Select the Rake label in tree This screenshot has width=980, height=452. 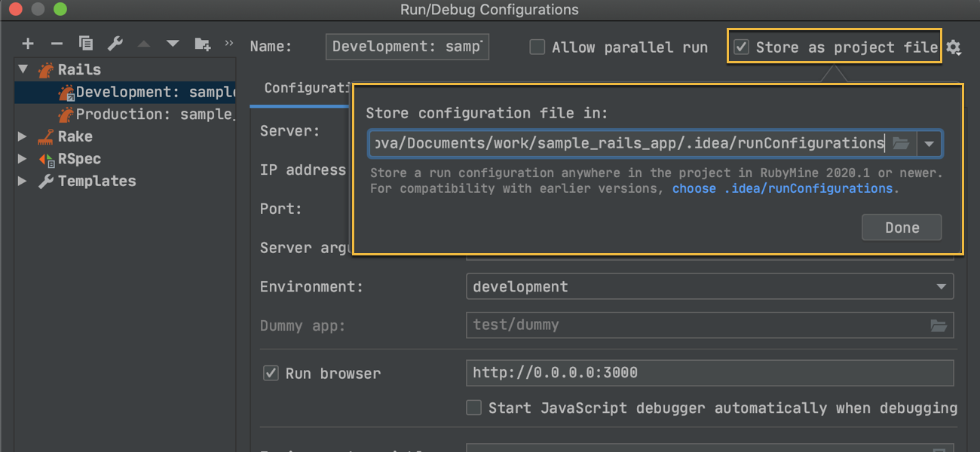[x=75, y=137]
